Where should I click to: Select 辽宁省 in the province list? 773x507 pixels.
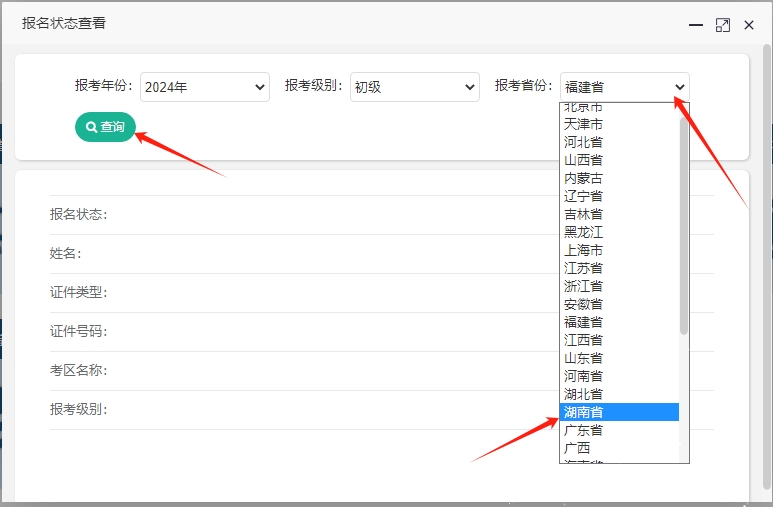click(x=619, y=196)
